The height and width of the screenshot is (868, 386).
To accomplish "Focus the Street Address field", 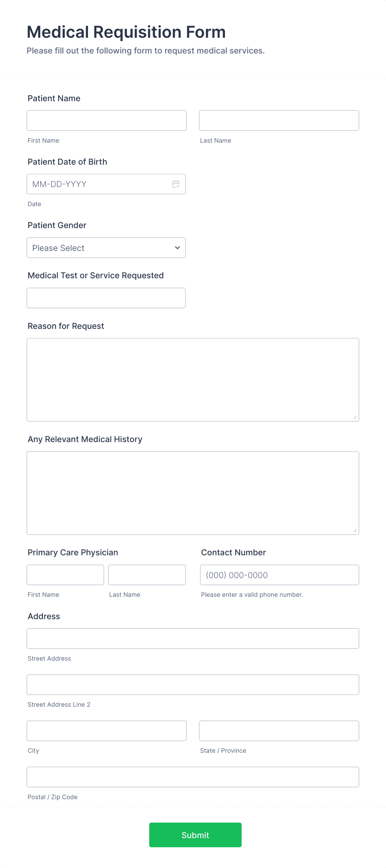I will 193,638.
